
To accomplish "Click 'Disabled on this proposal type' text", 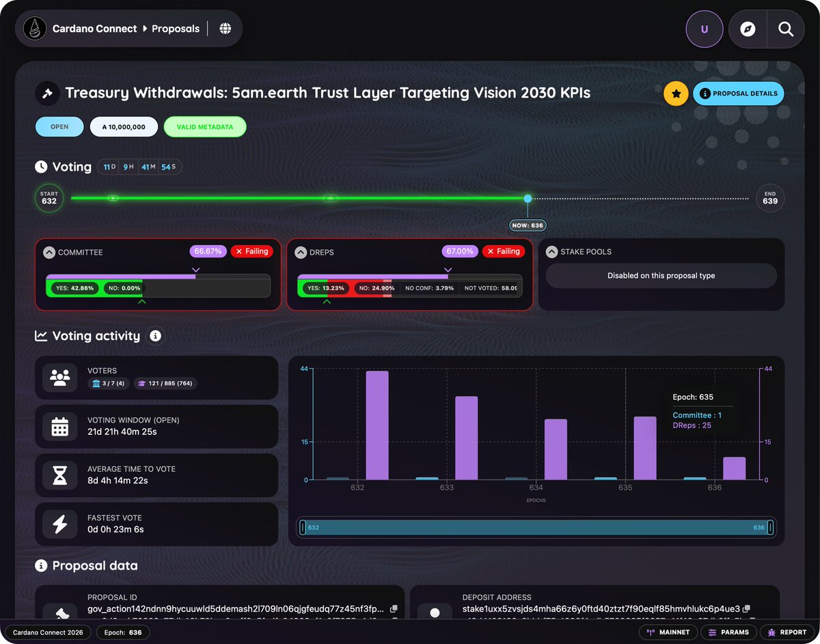I will point(661,276).
